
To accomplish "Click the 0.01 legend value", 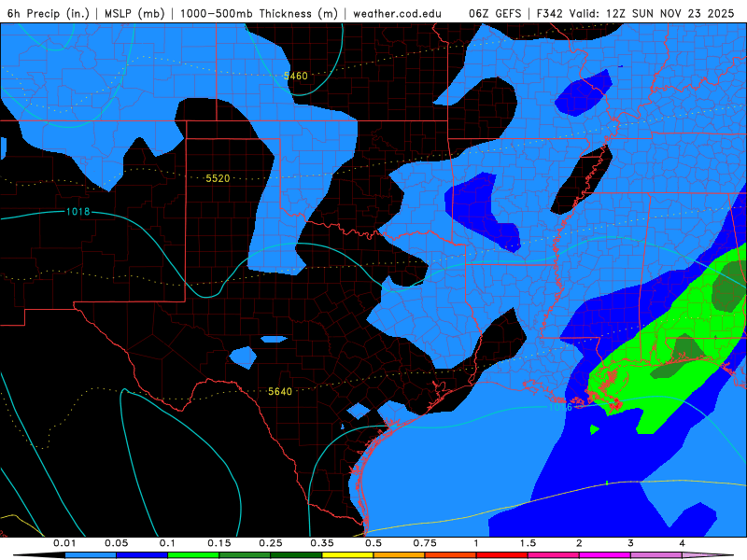I will click(64, 543).
